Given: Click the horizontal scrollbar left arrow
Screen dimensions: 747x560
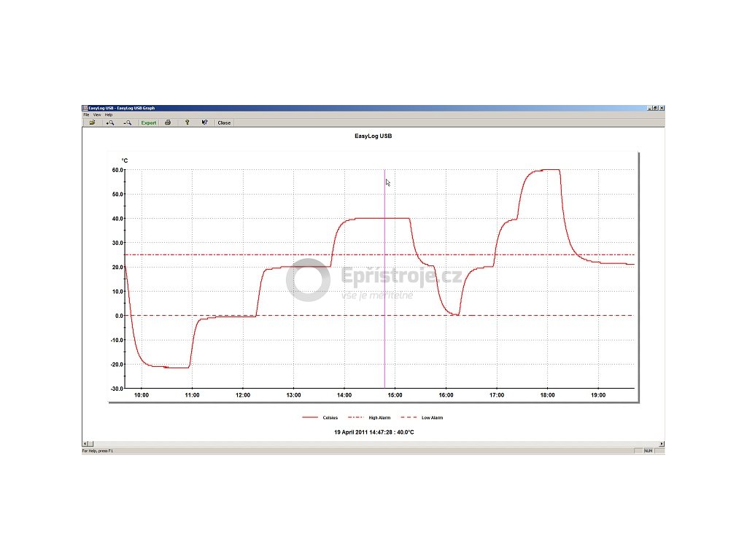Looking at the screenshot, I should tap(85, 443).
